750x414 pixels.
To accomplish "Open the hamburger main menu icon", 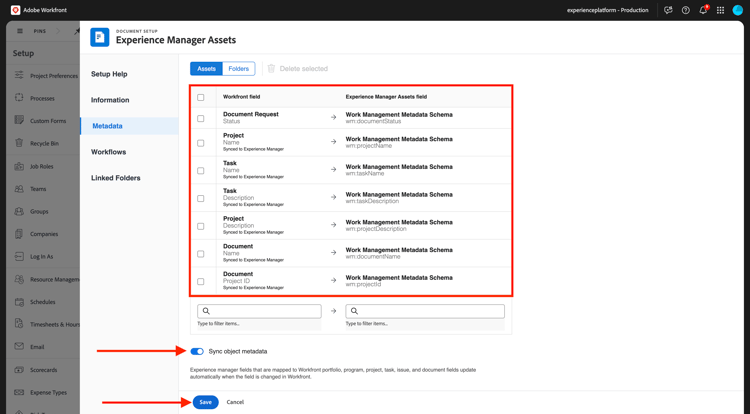I will pyautogui.click(x=20, y=31).
